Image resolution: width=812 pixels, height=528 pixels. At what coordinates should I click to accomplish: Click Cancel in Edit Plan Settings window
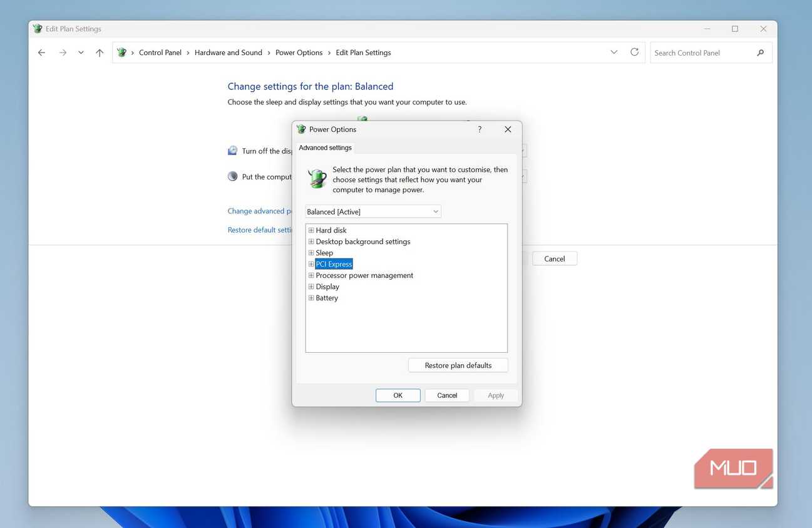tap(555, 258)
